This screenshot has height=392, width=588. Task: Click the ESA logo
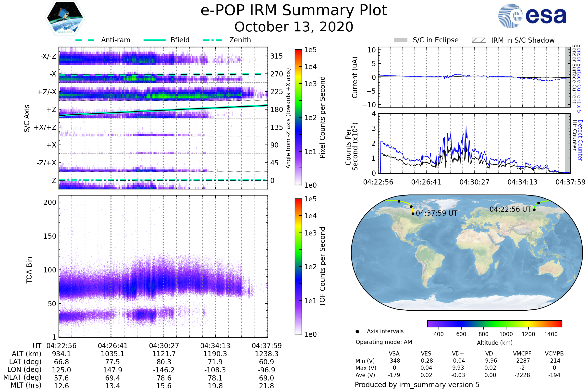[x=532, y=16]
